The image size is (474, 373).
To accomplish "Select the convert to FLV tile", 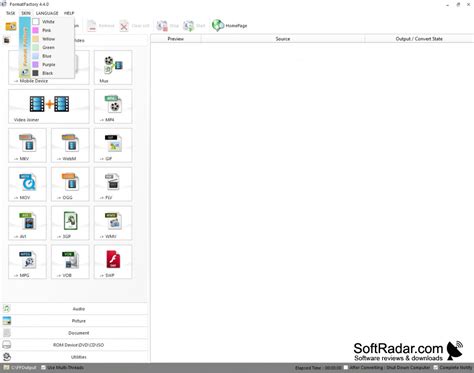I will pyautogui.click(x=113, y=184).
